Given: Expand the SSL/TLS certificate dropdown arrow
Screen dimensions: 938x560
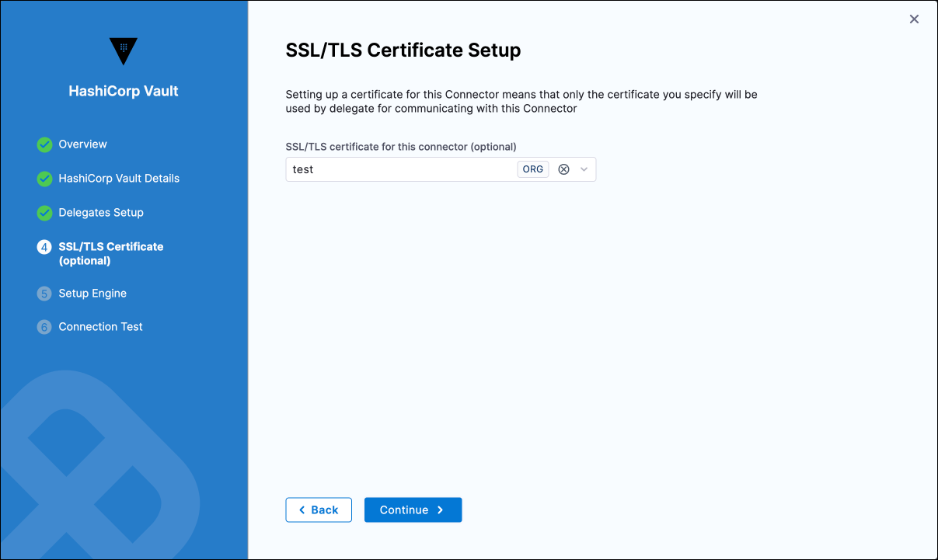Looking at the screenshot, I should pyautogui.click(x=584, y=169).
